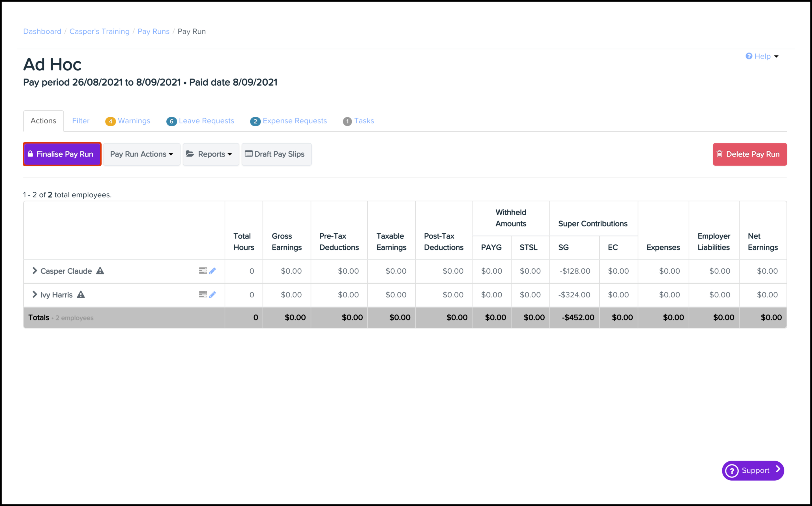
Task: Open Ivy Harris's notes list icon
Action: pos(203,295)
